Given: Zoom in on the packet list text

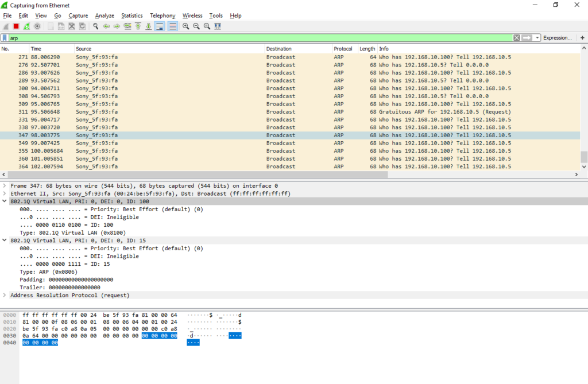Looking at the screenshot, I should [185, 26].
